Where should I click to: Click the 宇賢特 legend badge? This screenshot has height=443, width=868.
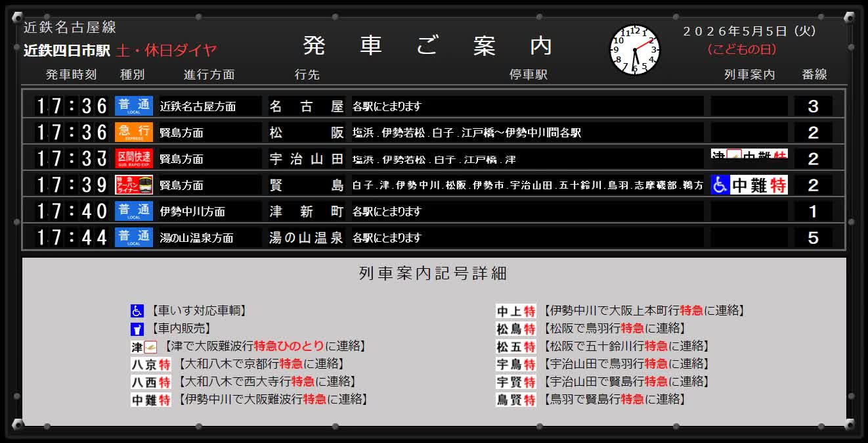click(516, 383)
